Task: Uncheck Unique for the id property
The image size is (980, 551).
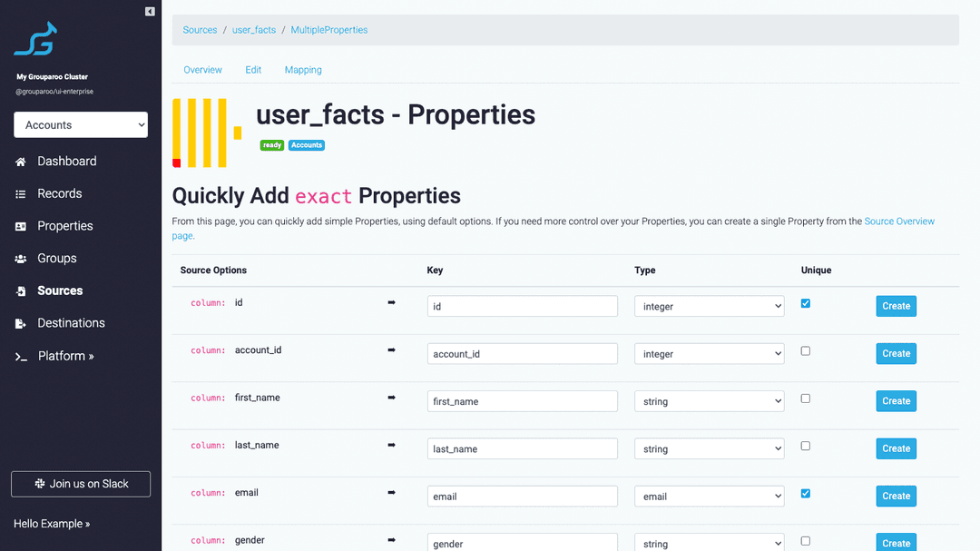Action: (805, 303)
